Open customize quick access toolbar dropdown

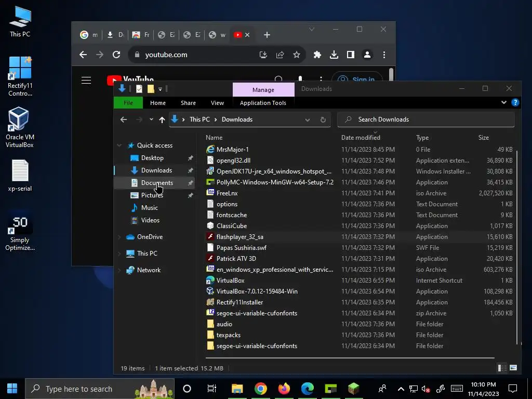[160, 89]
